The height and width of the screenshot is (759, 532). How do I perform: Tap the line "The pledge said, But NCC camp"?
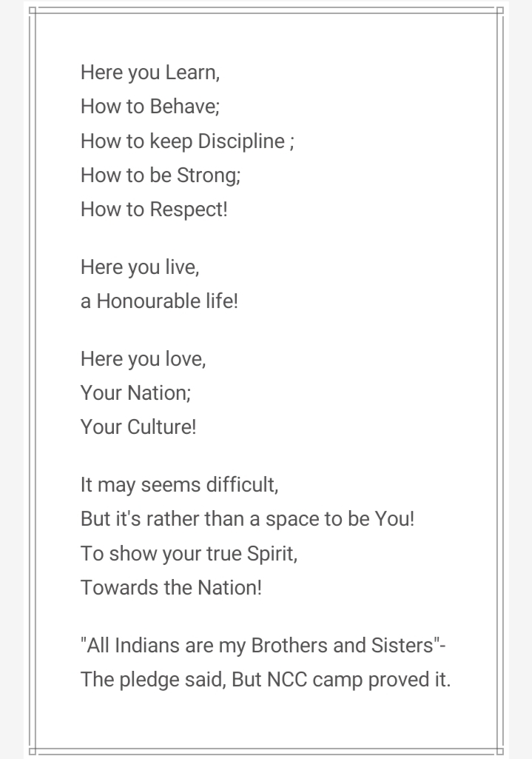click(265, 680)
